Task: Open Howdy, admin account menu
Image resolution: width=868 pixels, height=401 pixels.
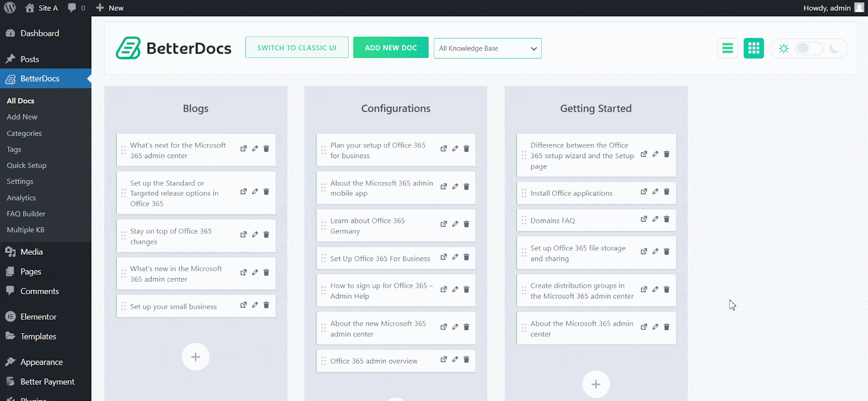Action: coord(833,8)
